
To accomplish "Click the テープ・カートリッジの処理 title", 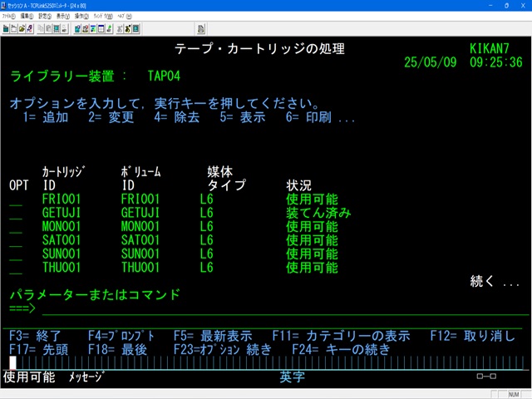I will pos(259,48).
